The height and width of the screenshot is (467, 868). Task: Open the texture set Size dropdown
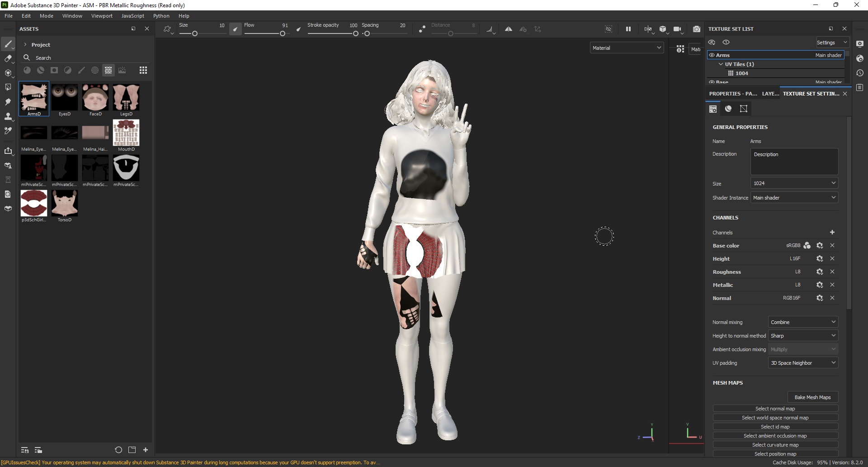point(794,183)
